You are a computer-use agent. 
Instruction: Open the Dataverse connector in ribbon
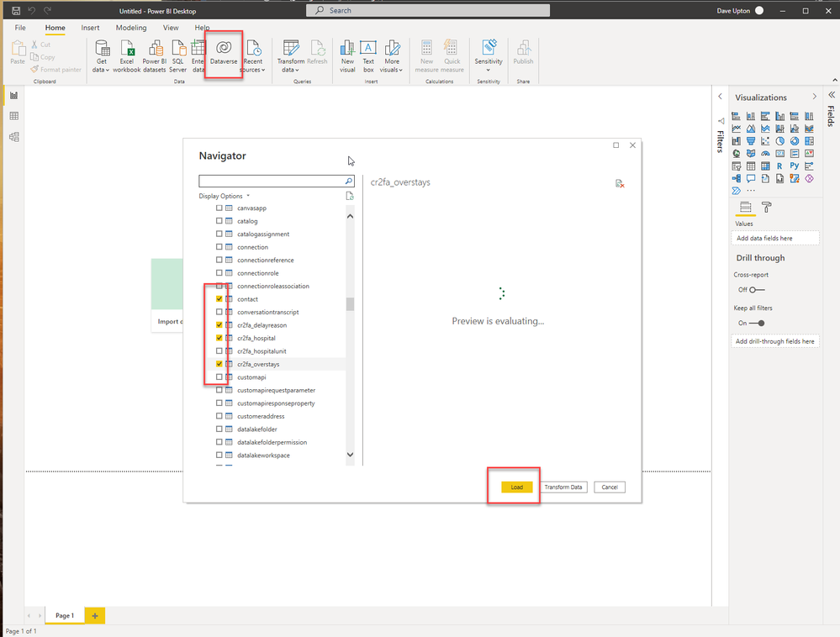point(224,54)
